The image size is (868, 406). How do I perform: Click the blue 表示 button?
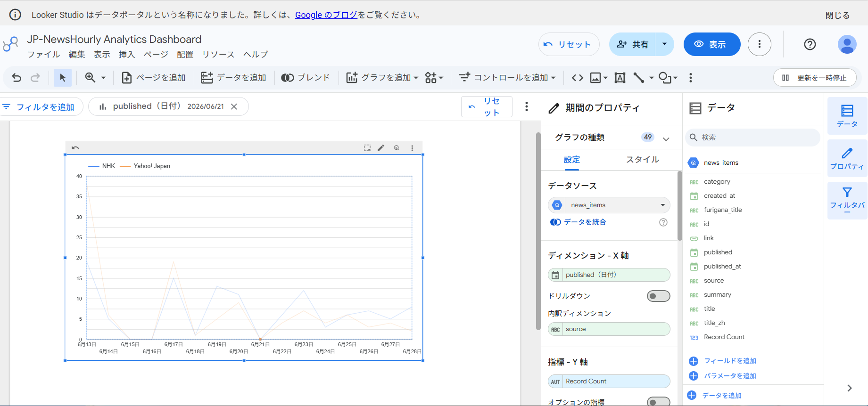(x=712, y=44)
